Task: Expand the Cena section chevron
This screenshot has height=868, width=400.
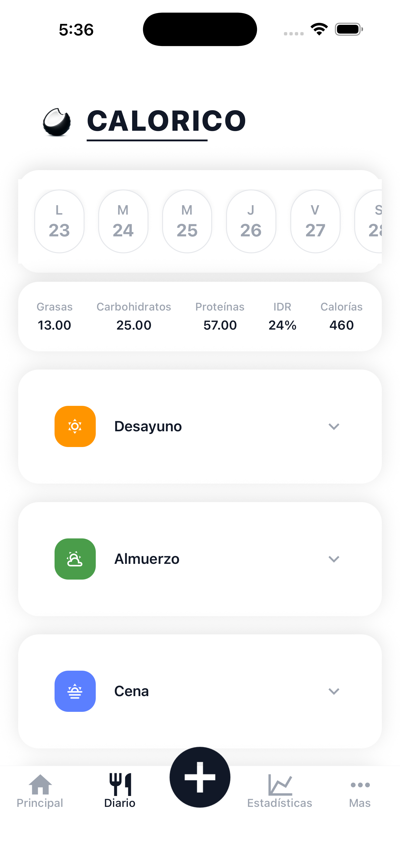Action: [x=334, y=692]
